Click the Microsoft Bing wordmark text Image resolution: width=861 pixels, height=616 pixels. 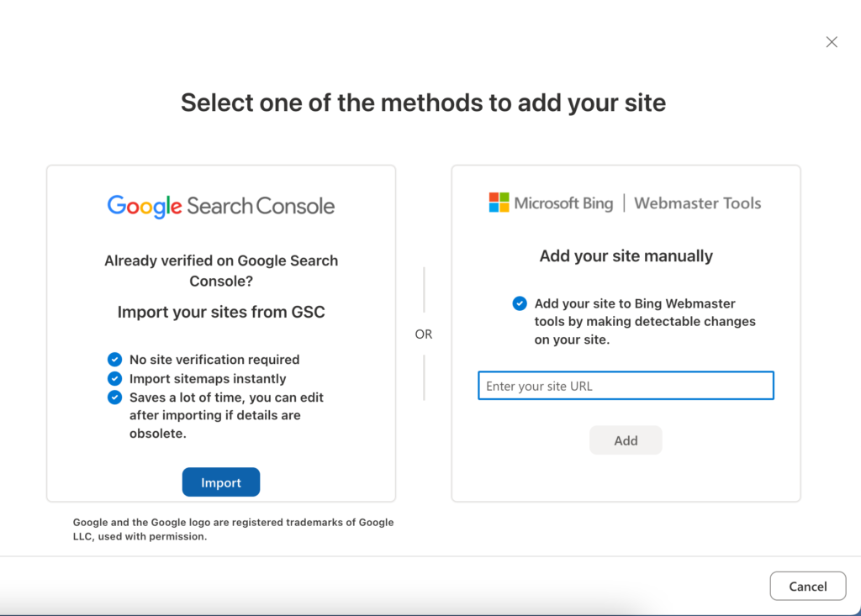coord(563,203)
